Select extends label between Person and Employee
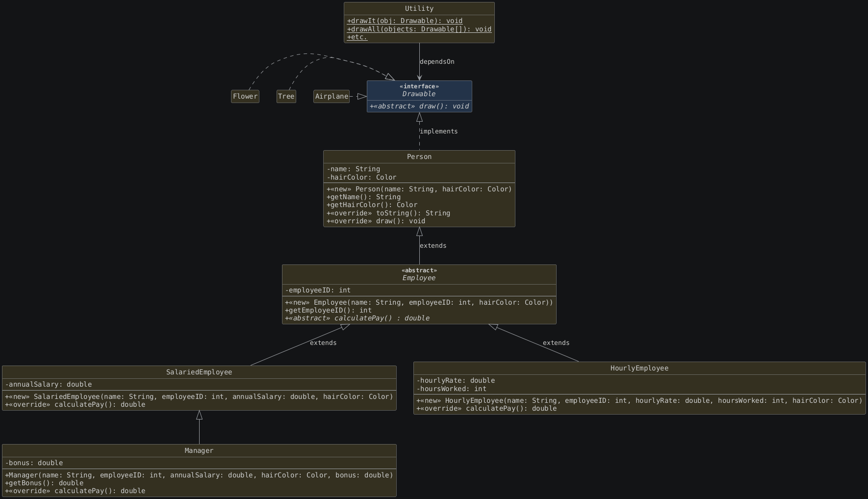Image resolution: width=868 pixels, height=499 pixels. tap(433, 246)
